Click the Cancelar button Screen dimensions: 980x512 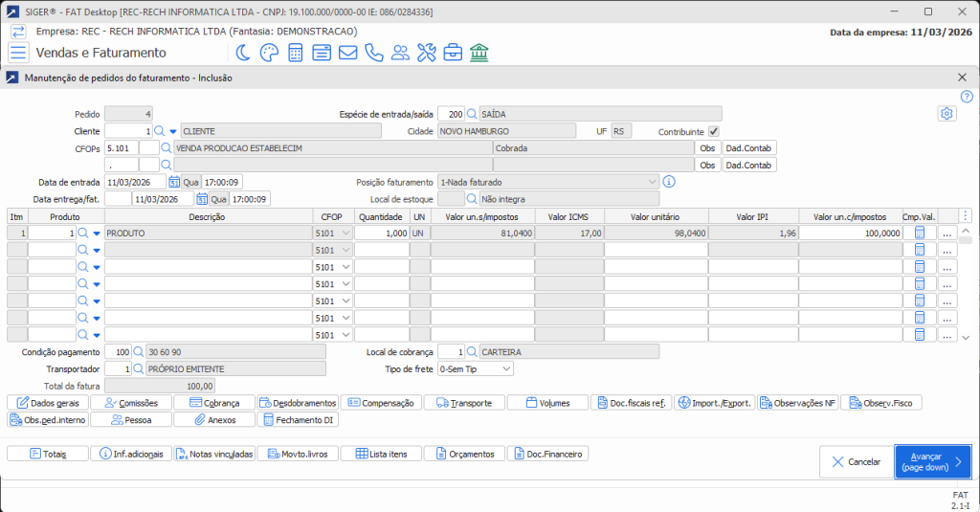point(856,461)
